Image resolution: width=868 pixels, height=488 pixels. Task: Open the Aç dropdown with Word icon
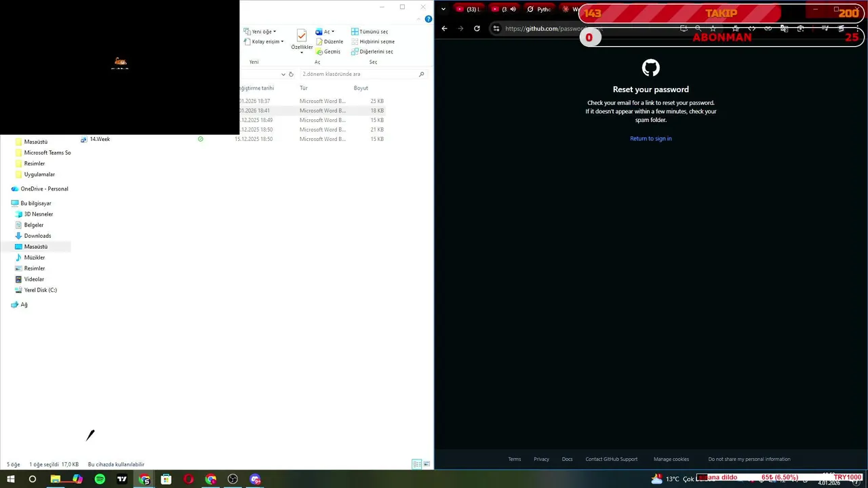[x=325, y=32]
